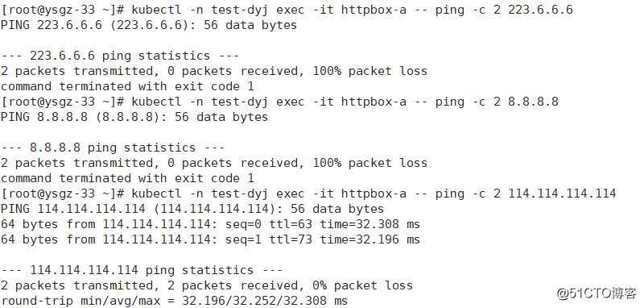Click the second '100% packet loss' result line
644x308 pixels.
[214, 163]
